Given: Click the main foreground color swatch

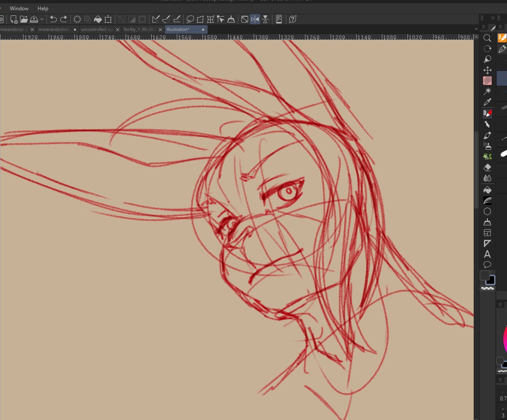Looking at the screenshot, I should click(485, 276).
